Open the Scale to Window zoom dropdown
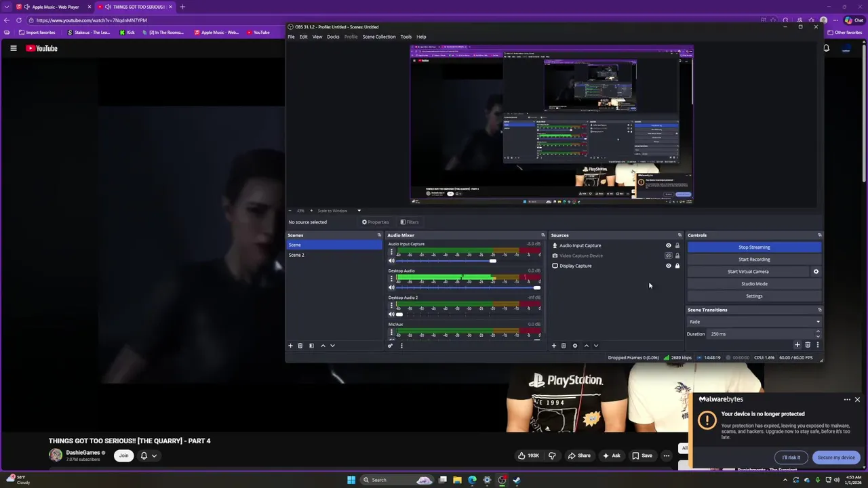The width and height of the screenshot is (868, 488). [x=339, y=211]
